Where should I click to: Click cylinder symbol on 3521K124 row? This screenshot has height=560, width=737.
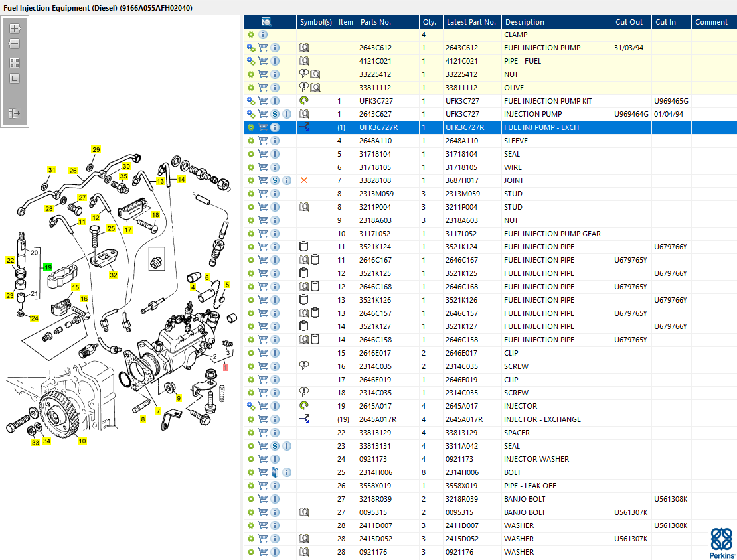click(303, 247)
